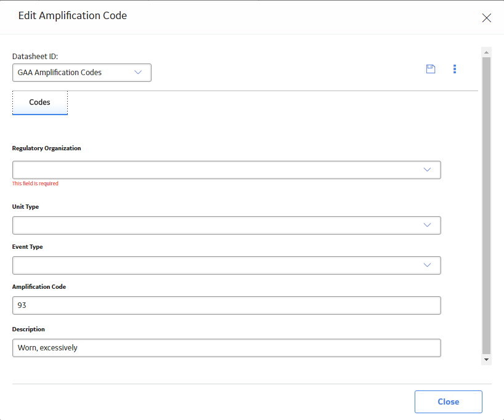Click the Amplification Code field containing 93
Viewport: 504px width, 420px height.
[227, 305]
